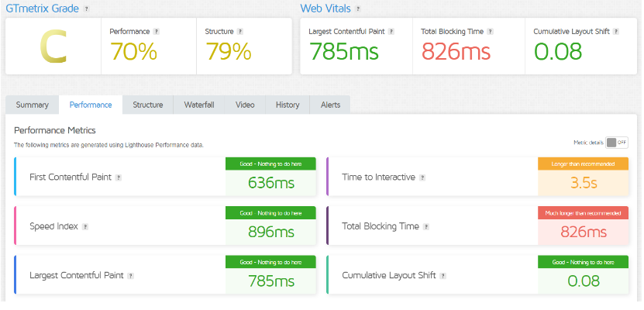Screen dimensions: 644x310
Task: Click question mark next to Performance score
Action: [156, 32]
